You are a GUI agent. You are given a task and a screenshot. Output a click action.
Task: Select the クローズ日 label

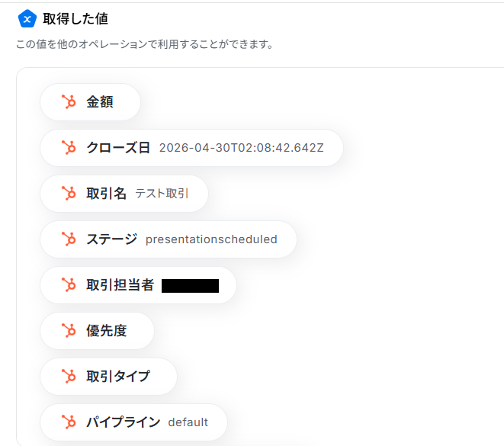coord(118,148)
